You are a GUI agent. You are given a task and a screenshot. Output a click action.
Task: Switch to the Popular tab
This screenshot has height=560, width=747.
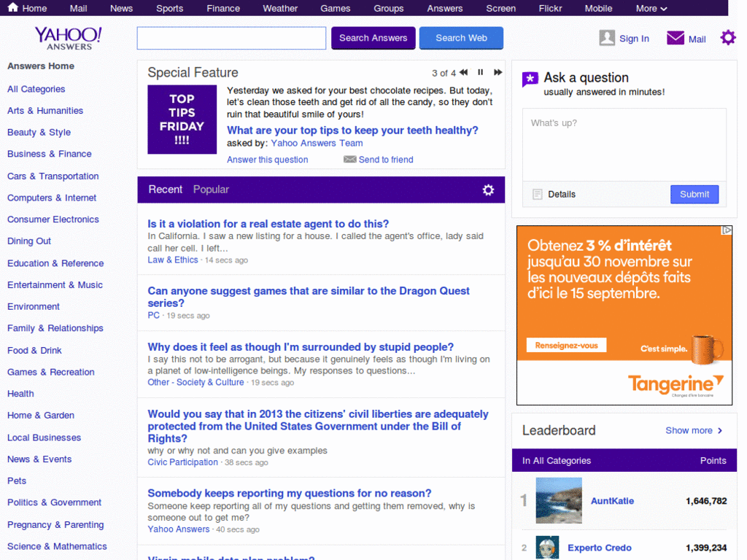[x=211, y=190]
